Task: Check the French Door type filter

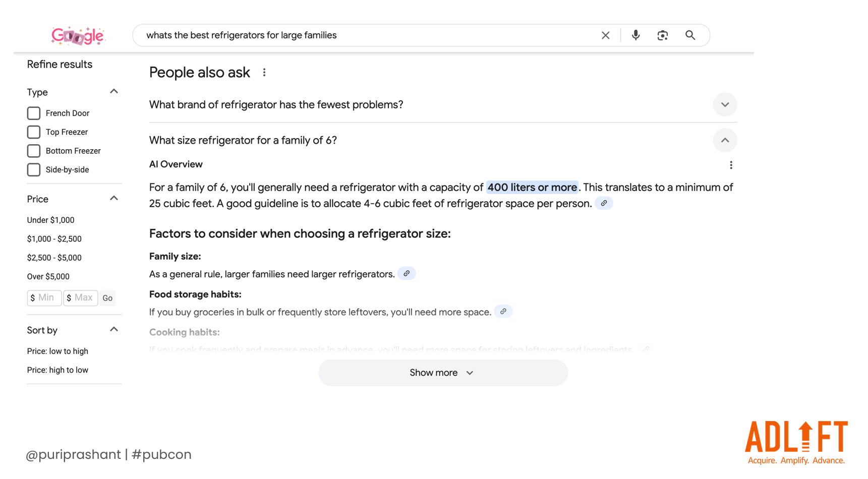Action: click(34, 113)
